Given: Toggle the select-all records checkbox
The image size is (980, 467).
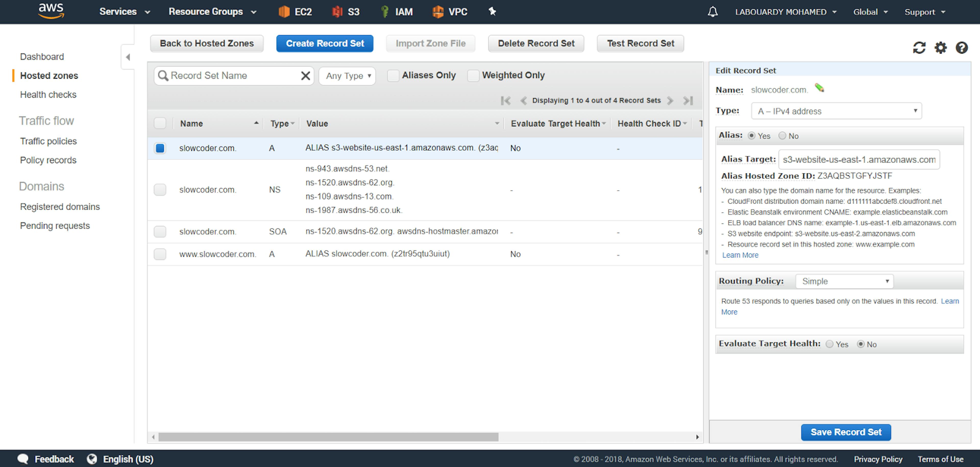Looking at the screenshot, I should click(160, 123).
